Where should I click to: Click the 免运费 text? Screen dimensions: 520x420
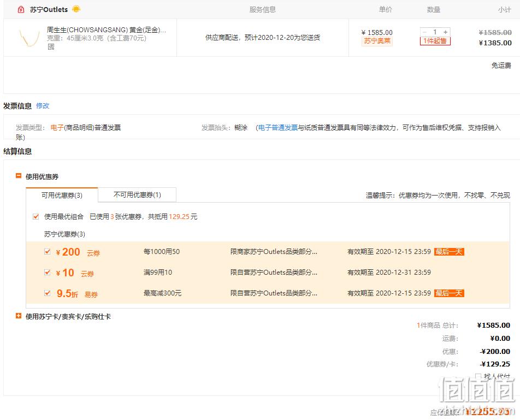click(x=501, y=66)
